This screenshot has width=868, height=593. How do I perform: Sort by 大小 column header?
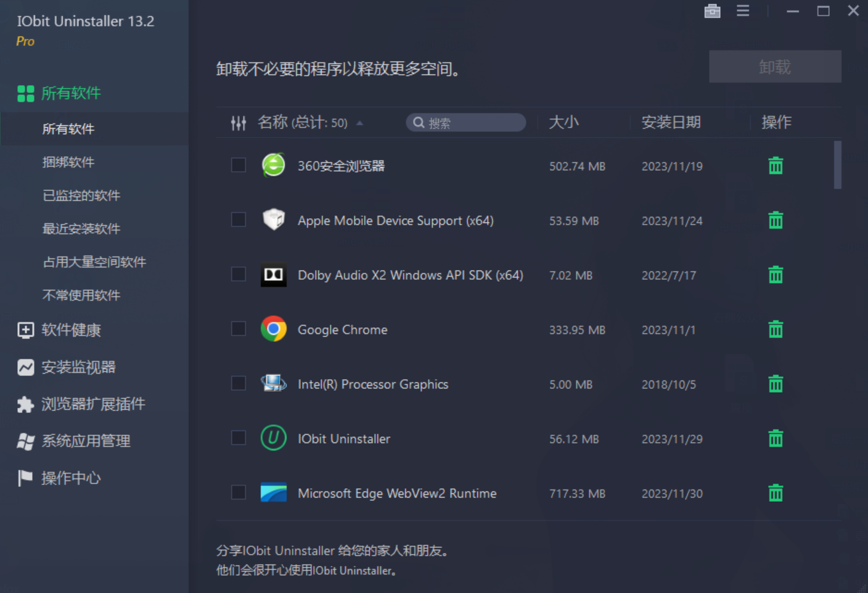563,122
